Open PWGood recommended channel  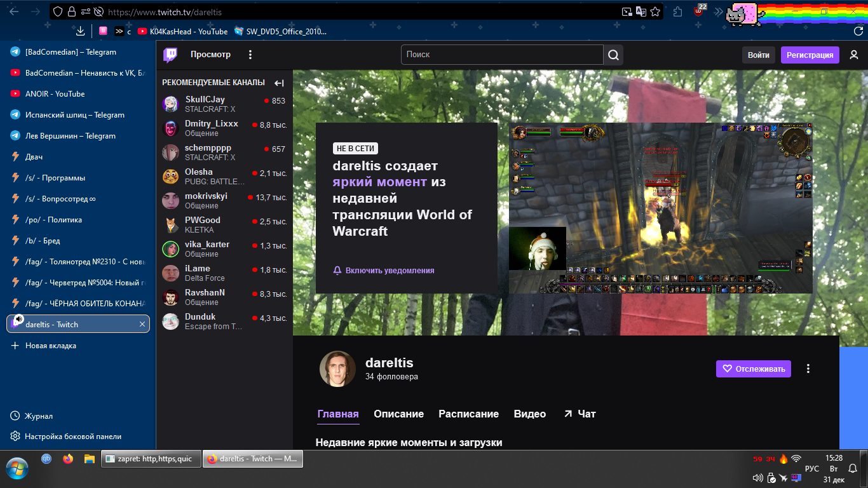[224, 225]
